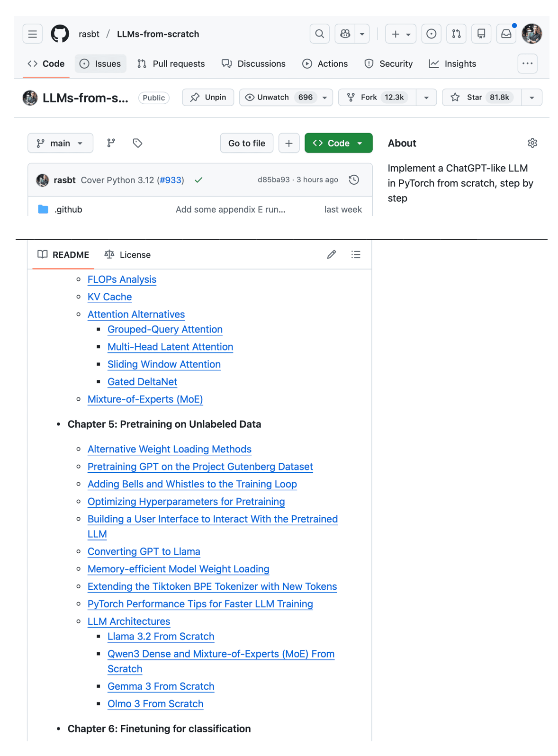Open the Multi-Head Latent Attention link
Image resolution: width=558 pixels, height=756 pixels.
pyautogui.click(x=170, y=347)
